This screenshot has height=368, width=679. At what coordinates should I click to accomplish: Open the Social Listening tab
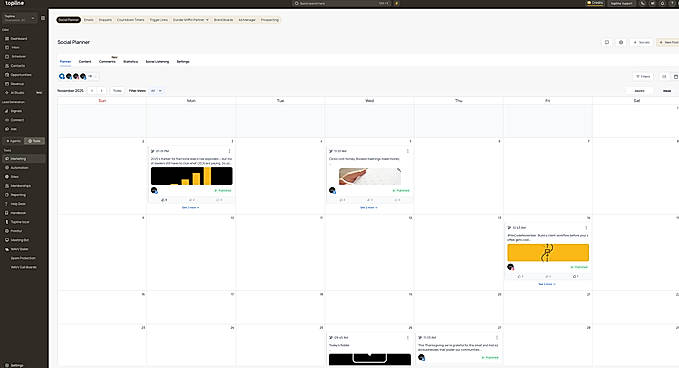point(157,61)
